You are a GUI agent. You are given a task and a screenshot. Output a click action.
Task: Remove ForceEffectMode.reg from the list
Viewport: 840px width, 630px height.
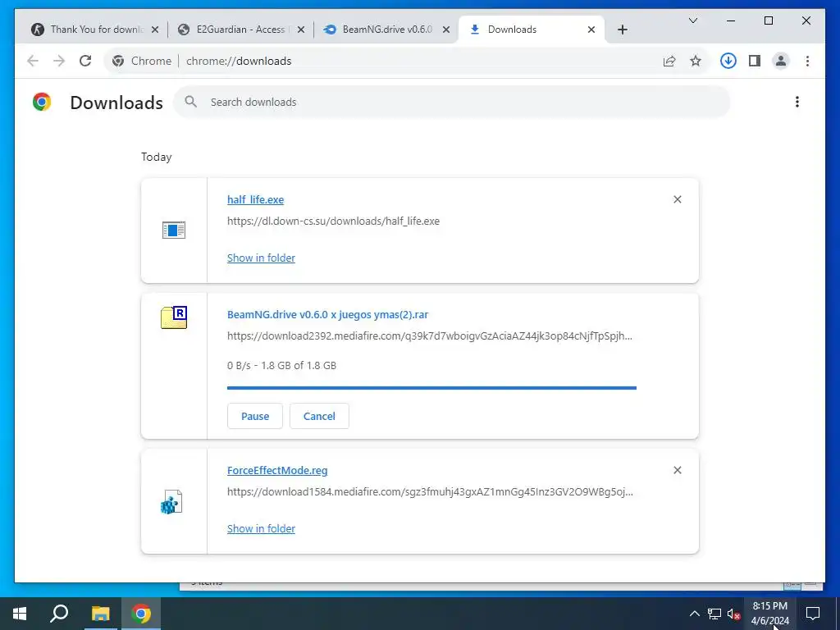(x=677, y=470)
